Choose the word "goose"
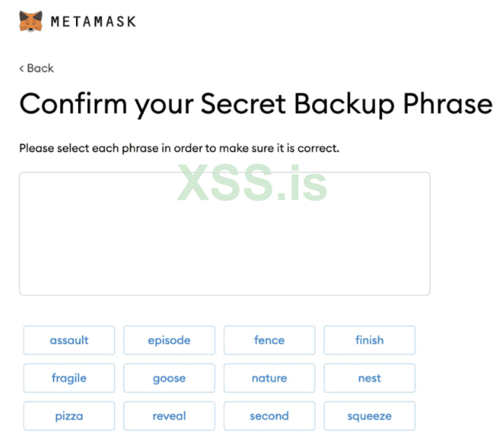504x446 pixels. click(169, 378)
